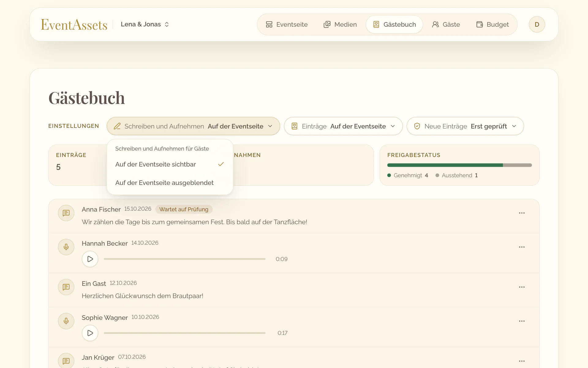
Task: Click Jan Krüger's text message icon
Action: [x=66, y=361]
